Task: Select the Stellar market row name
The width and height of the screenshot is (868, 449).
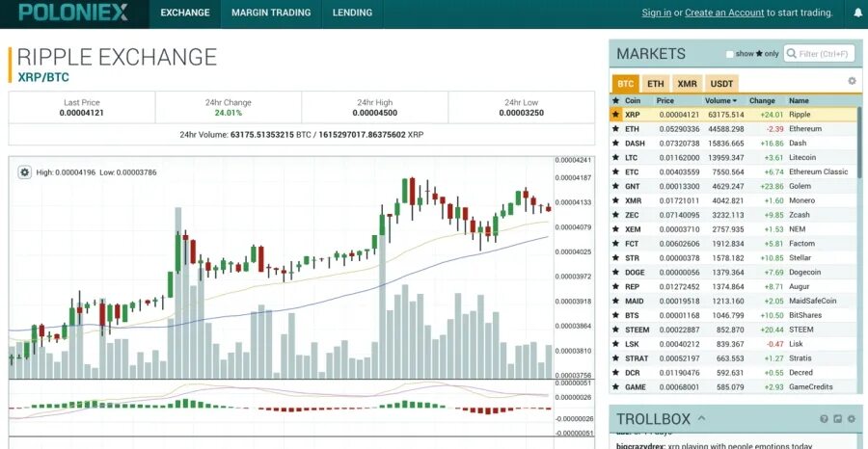Action: click(x=800, y=258)
